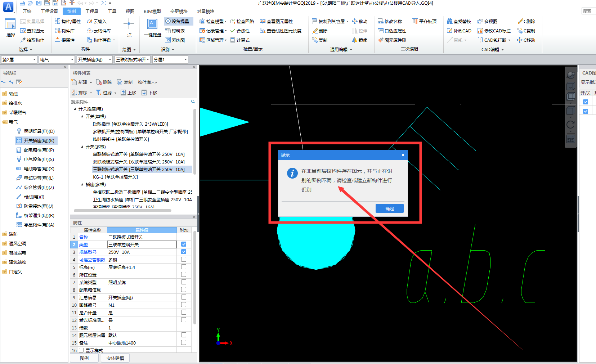Open the BIM模型 ribbon tab
This screenshot has height=364, width=596.
[x=152, y=11]
